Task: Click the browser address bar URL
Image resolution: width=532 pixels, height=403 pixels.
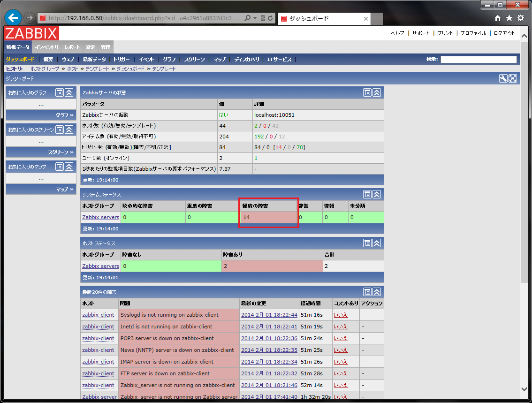Action: [140, 18]
